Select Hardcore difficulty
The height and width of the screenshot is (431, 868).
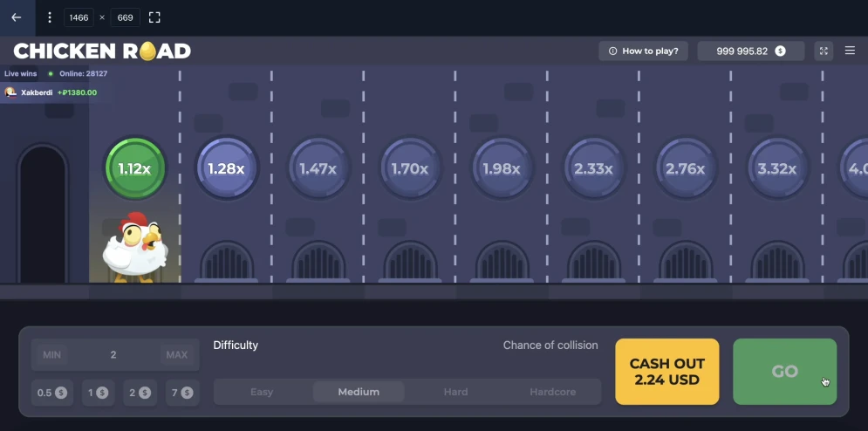(x=552, y=392)
